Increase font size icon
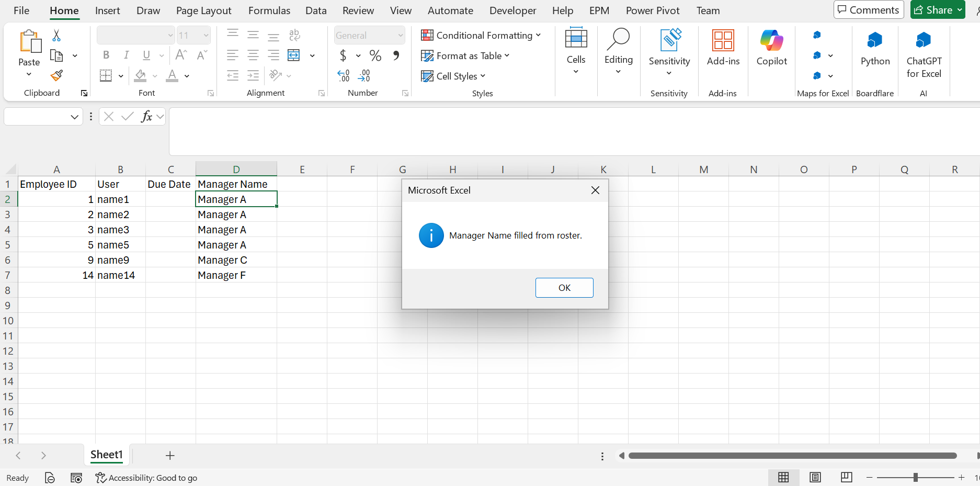 tap(181, 55)
